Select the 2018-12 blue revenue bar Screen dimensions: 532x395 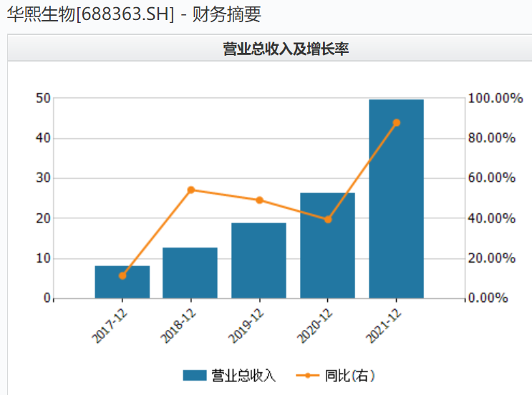(190, 273)
